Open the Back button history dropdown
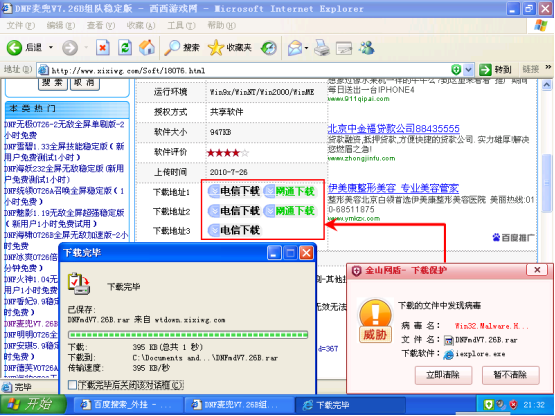This screenshot has height=416, width=555. pos(51,47)
